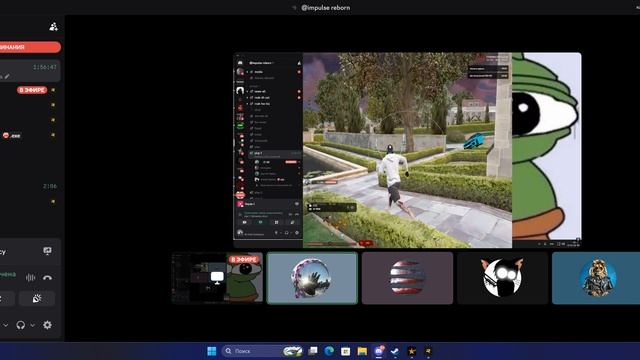
Task: Open Task View from the taskbar
Action: [x=313, y=351]
